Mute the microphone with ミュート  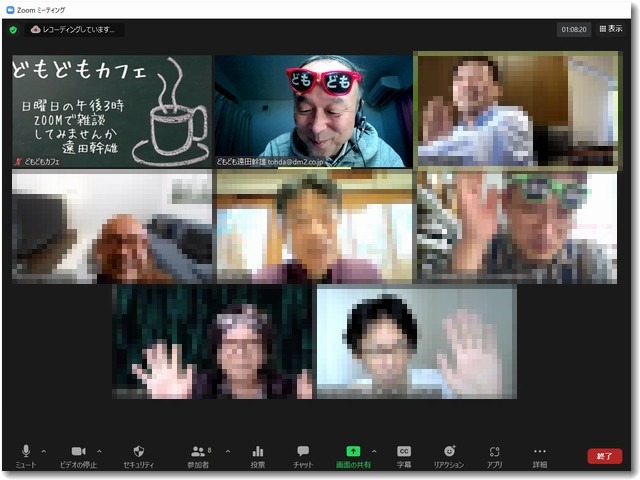26,456
